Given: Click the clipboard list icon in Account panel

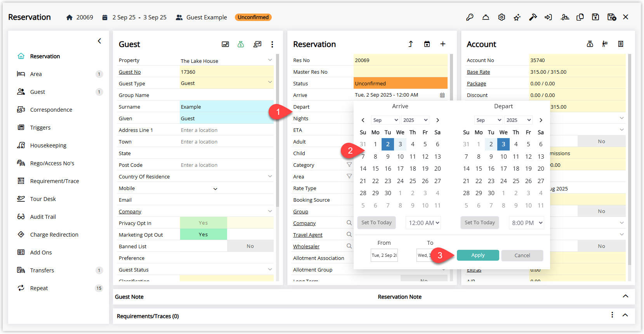Looking at the screenshot, I should (x=621, y=44).
